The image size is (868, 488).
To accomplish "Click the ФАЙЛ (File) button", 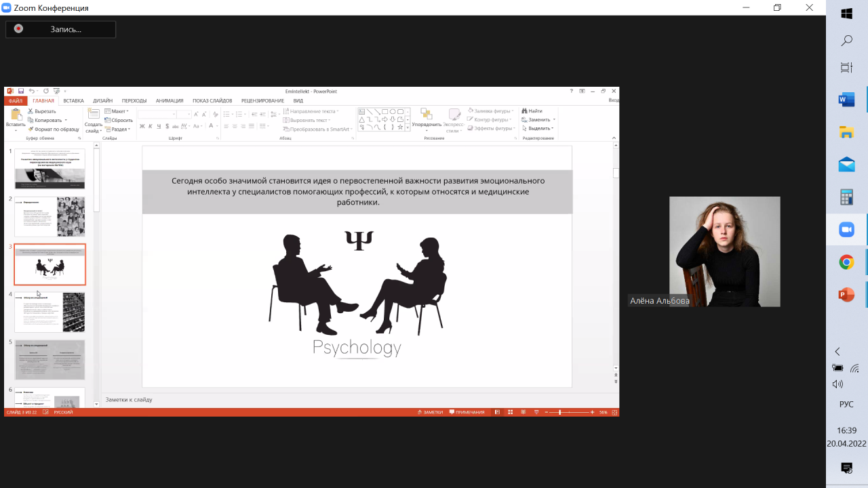I will tap(15, 101).
